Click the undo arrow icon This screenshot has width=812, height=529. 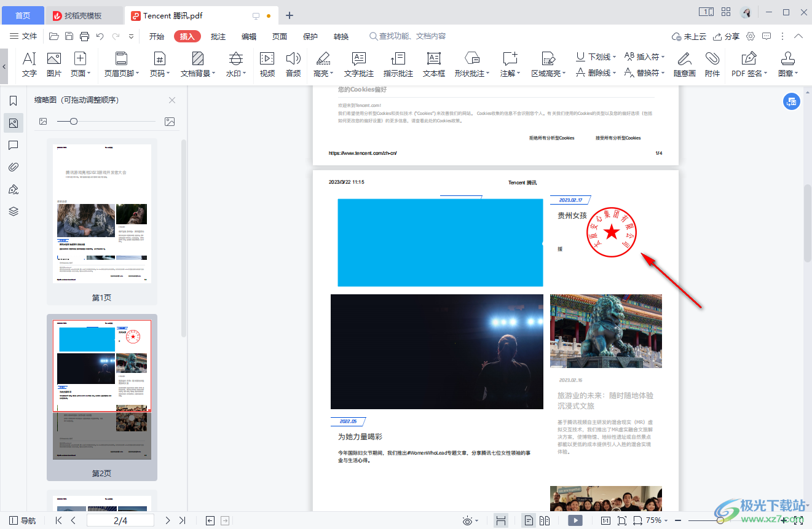pyautogui.click(x=100, y=36)
